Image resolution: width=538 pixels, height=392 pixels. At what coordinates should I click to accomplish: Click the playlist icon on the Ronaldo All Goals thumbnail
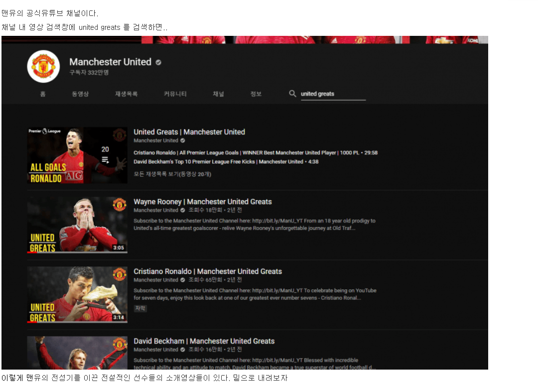pos(105,160)
